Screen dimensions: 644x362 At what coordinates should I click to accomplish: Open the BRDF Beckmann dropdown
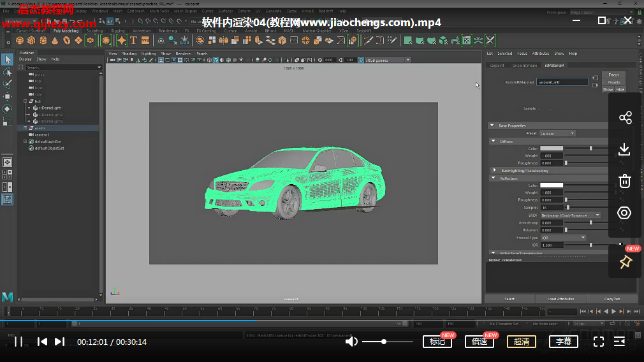tap(570, 215)
